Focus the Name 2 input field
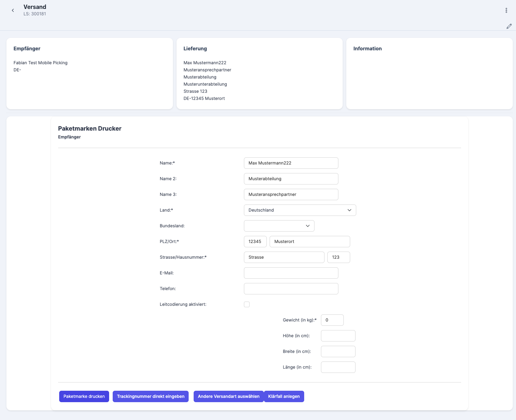Viewport: 516px width, 420px height. click(x=291, y=179)
